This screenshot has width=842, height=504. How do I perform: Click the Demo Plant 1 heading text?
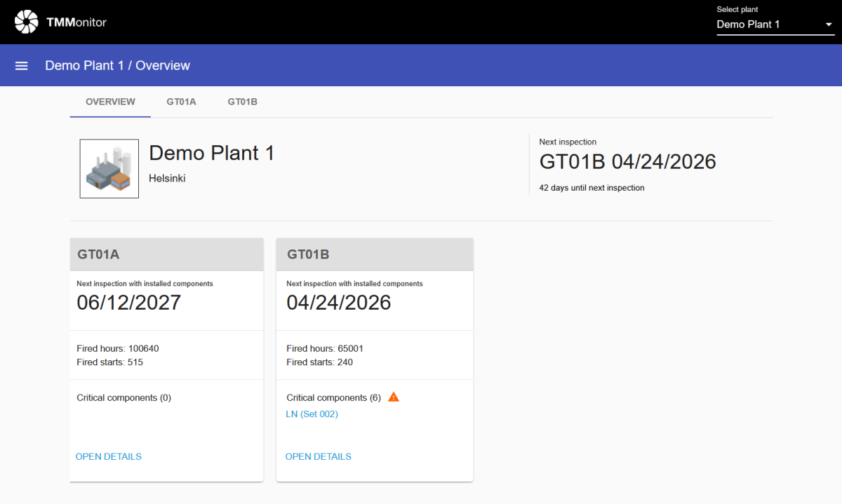coord(212,153)
